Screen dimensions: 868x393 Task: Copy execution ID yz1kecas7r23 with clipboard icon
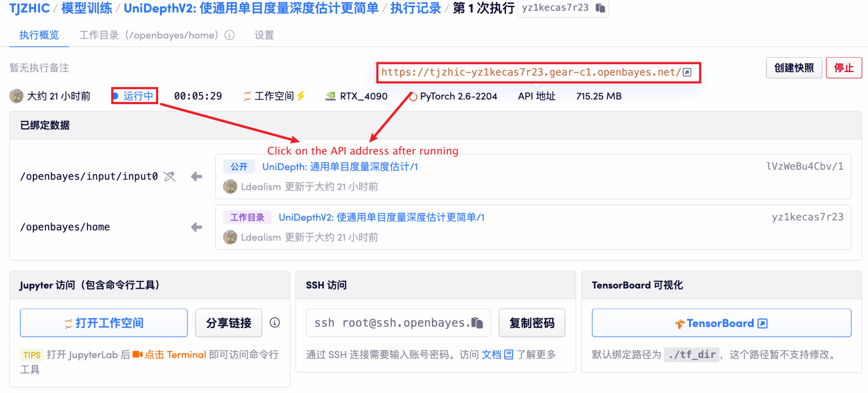[600, 8]
